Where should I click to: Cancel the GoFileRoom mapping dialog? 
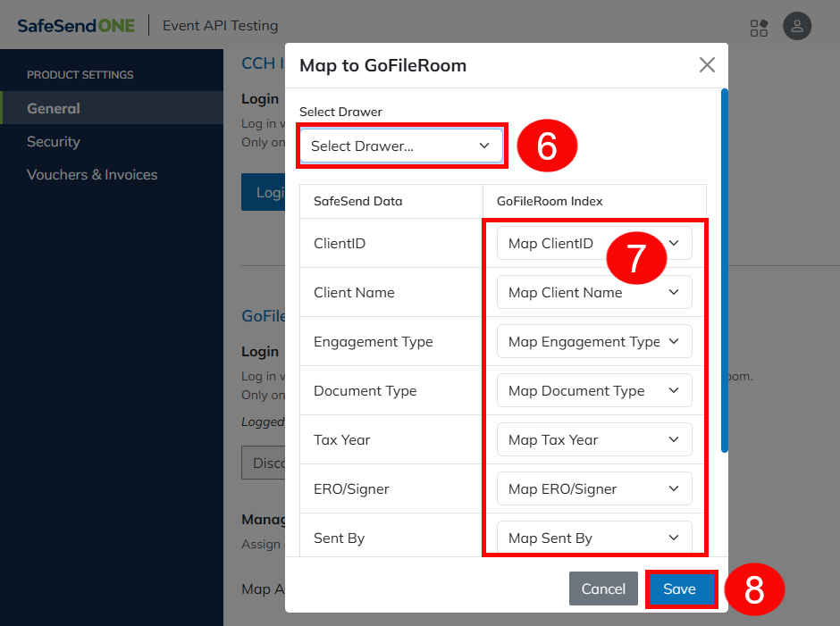tap(603, 588)
